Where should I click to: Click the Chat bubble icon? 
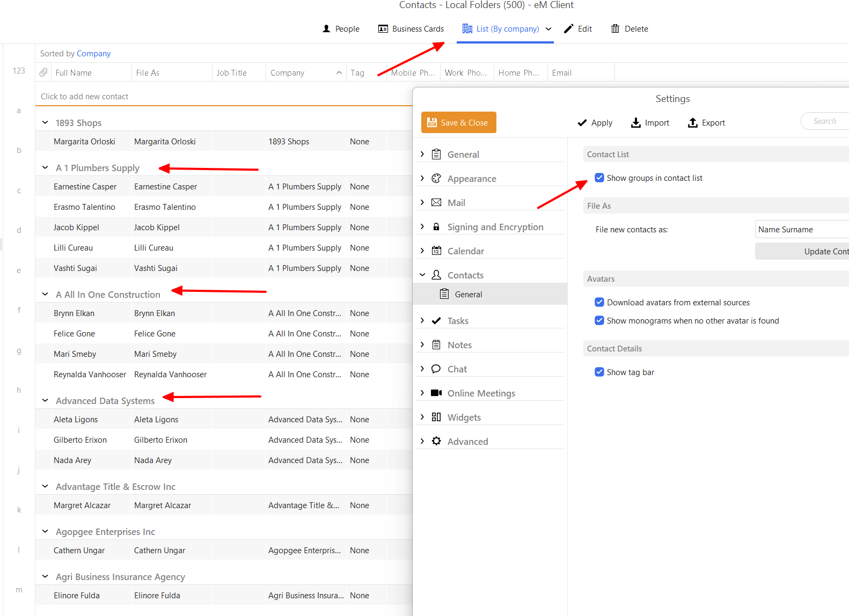tap(436, 369)
